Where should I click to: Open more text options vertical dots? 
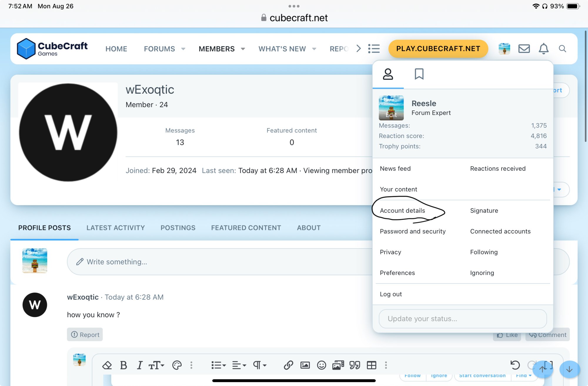(191, 365)
